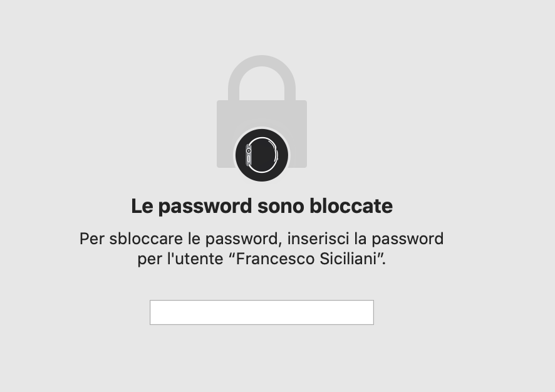
Task: Click the left edge of the password box
Action: 153,312
